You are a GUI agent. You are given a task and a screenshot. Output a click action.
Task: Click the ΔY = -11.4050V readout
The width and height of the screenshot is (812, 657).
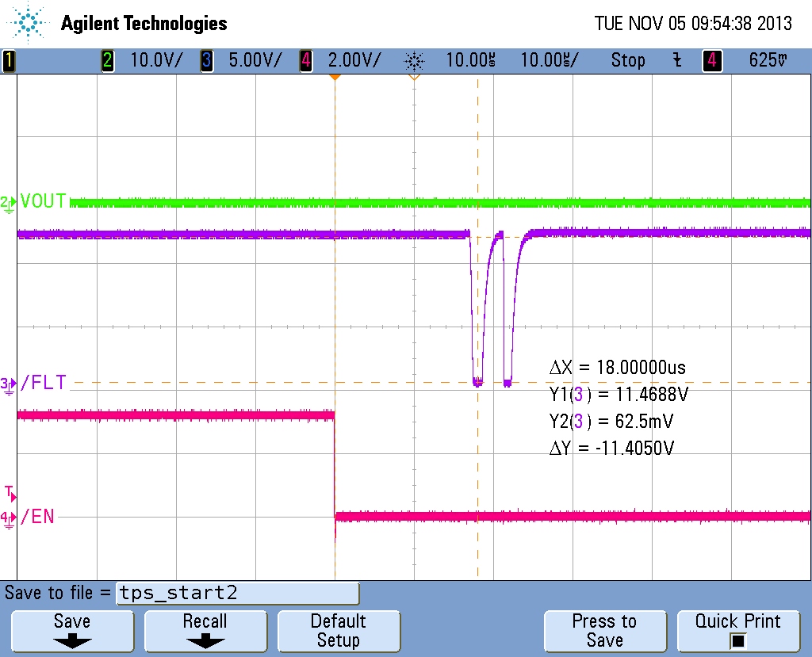(611, 448)
